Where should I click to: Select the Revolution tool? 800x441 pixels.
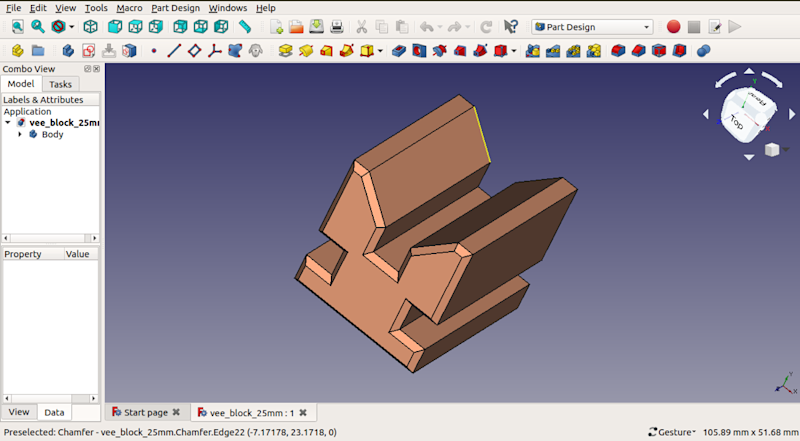pyautogui.click(x=306, y=51)
